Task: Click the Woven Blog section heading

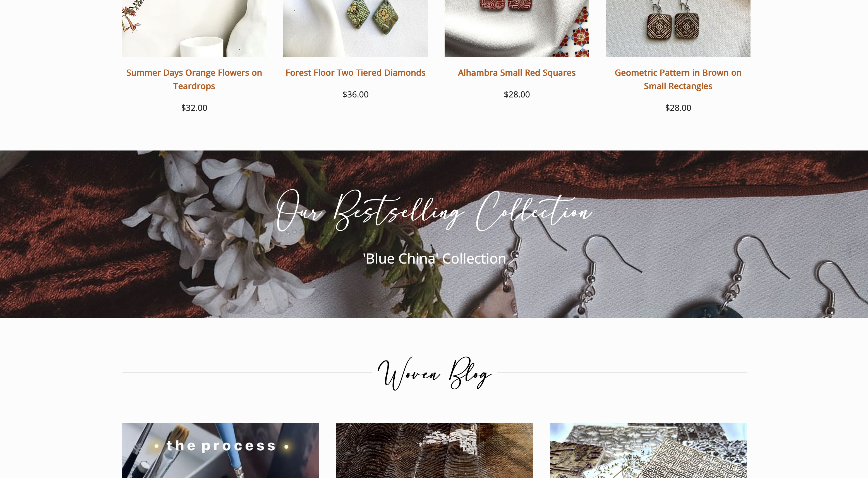Action: tap(434, 374)
